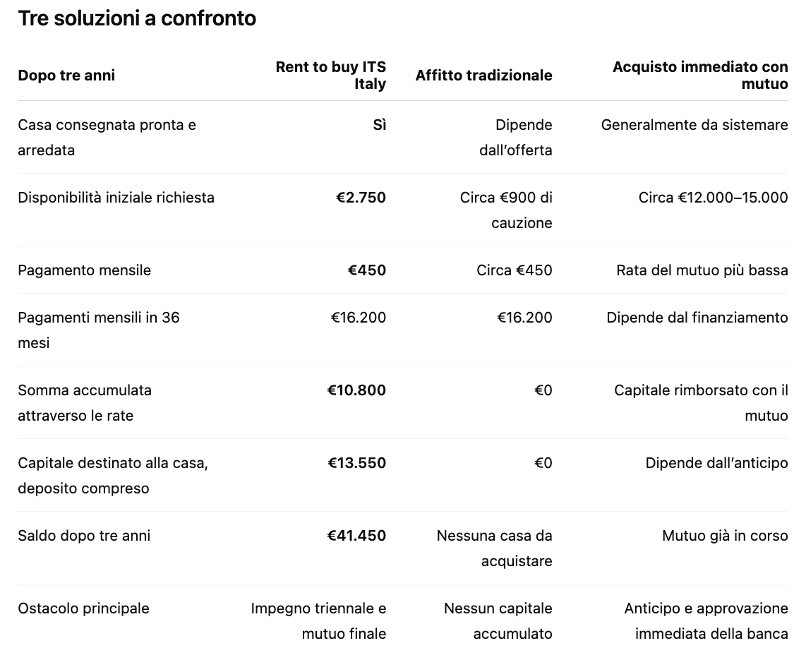Select the 'Dopo tre anni' header cell
This screenshot has width=806, height=672.
pos(66,75)
